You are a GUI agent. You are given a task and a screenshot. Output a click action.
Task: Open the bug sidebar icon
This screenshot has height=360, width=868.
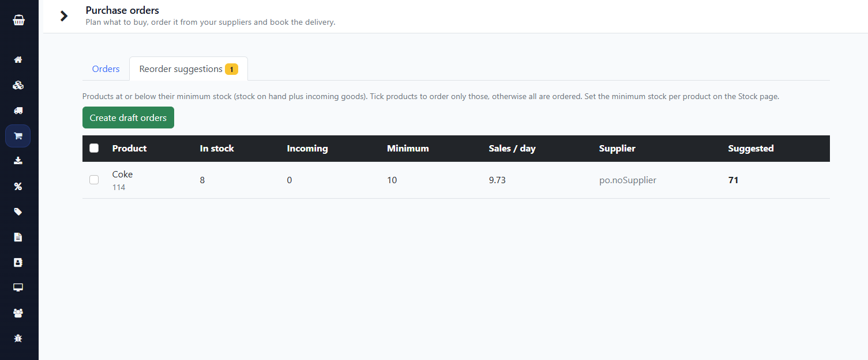pyautogui.click(x=18, y=338)
